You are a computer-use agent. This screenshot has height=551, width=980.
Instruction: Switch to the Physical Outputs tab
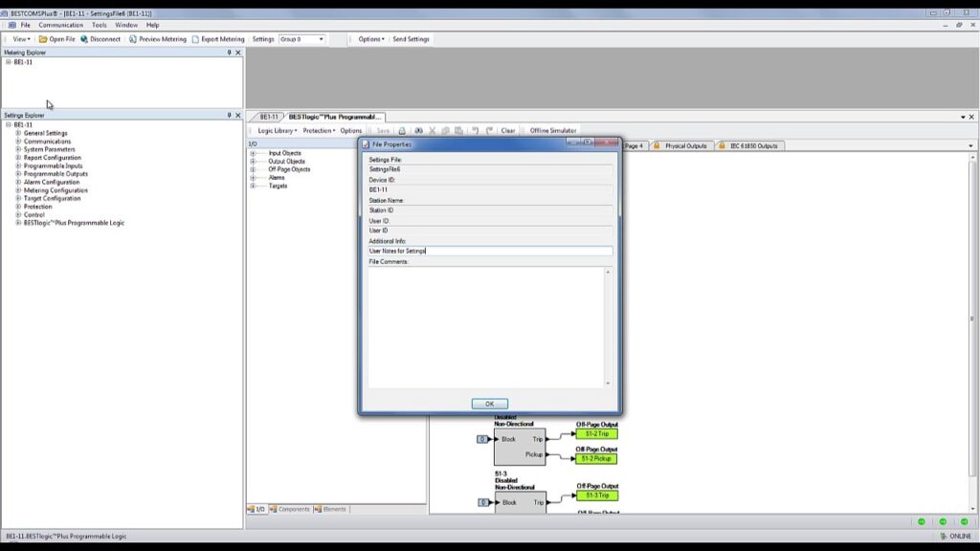pyautogui.click(x=685, y=145)
